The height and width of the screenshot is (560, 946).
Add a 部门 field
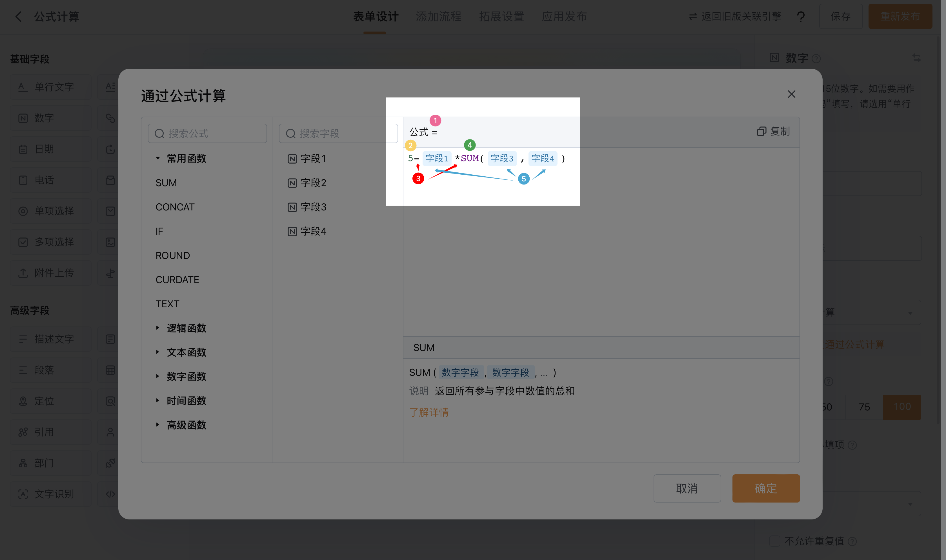coord(50,463)
